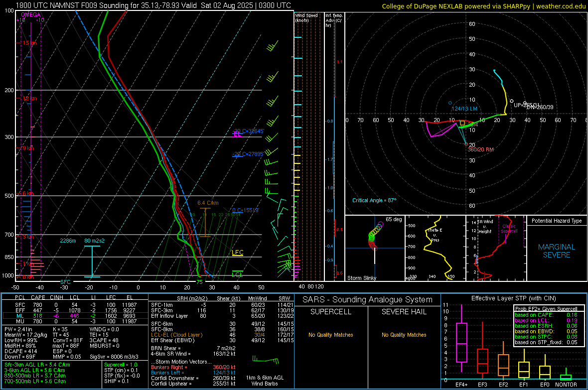
Task: Click the ConvT = 81F value
Action: tap(67, 340)
